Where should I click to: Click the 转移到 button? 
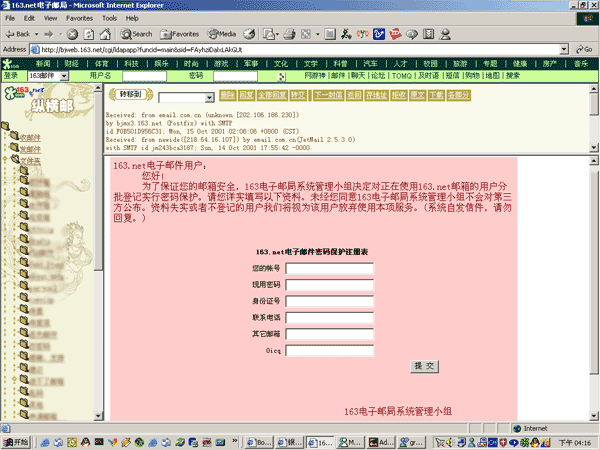tap(131, 95)
